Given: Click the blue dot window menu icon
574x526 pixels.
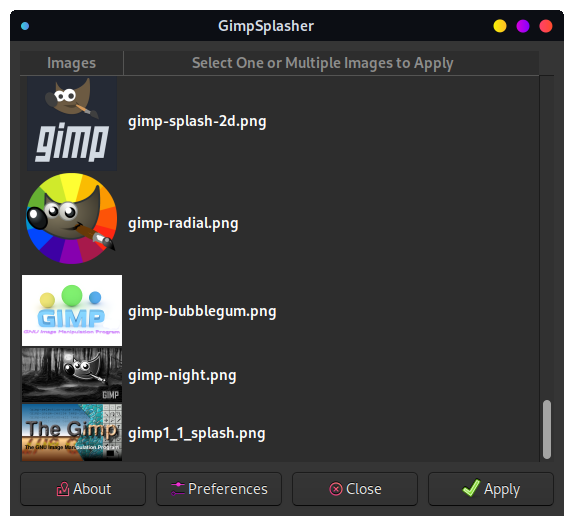Looking at the screenshot, I should click(25, 26).
